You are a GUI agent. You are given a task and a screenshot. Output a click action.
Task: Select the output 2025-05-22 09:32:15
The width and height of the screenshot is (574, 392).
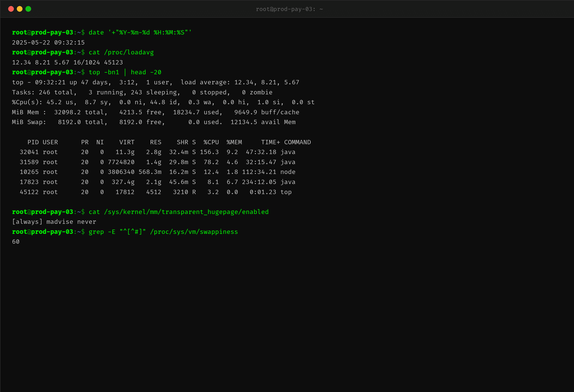point(48,42)
